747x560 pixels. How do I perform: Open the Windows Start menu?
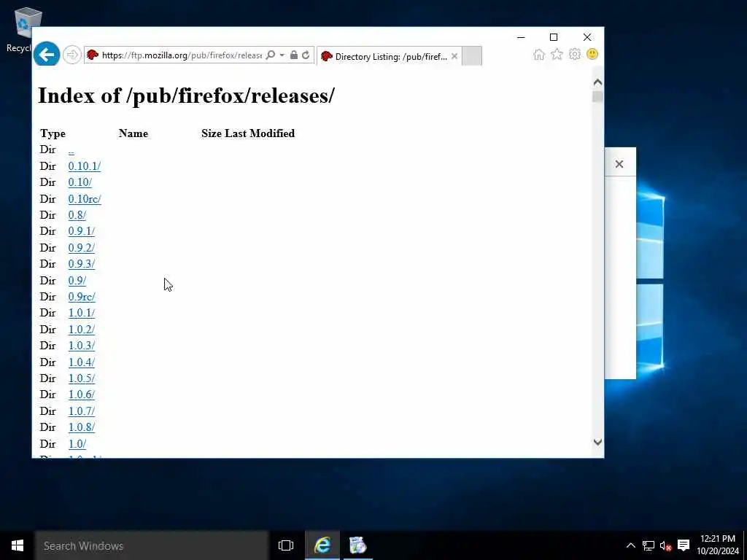click(x=18, y=545)
